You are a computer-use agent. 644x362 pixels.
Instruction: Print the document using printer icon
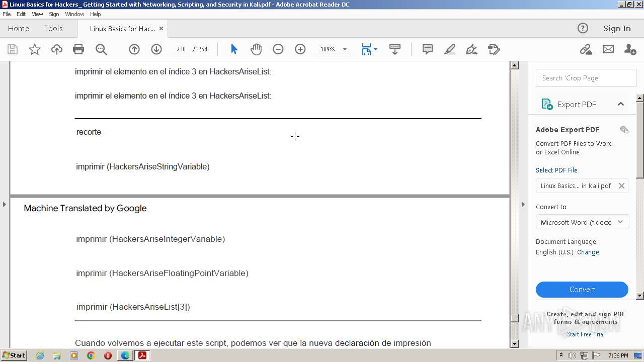pyautogui.click(x=78, y=49)
